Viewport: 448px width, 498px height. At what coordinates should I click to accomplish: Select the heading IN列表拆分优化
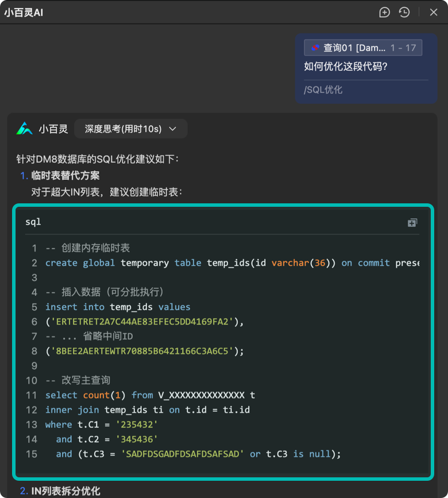click(65, 491)
